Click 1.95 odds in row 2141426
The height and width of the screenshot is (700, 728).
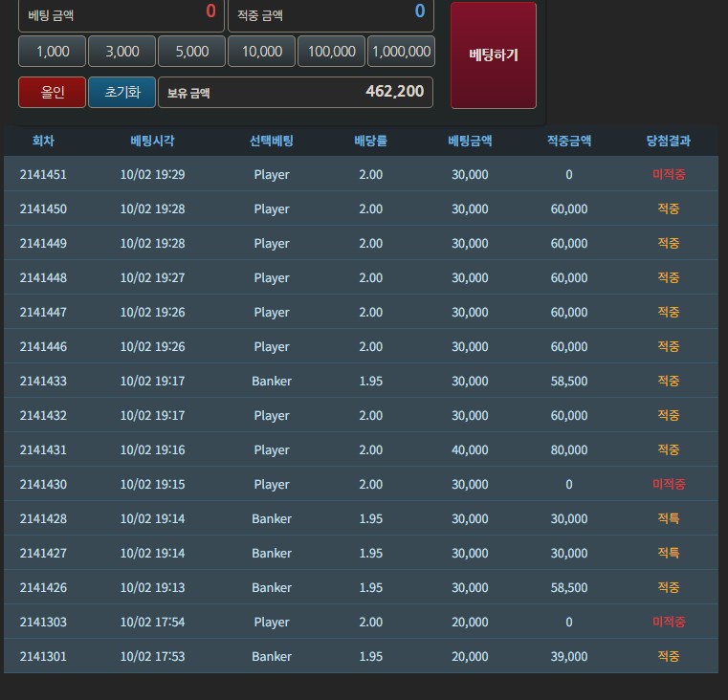click(370, 588)
